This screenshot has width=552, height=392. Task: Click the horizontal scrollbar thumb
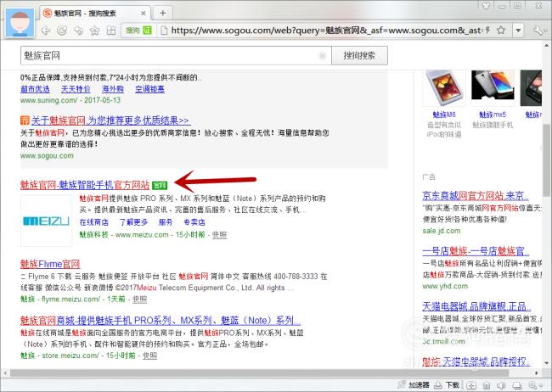(259, 372)
